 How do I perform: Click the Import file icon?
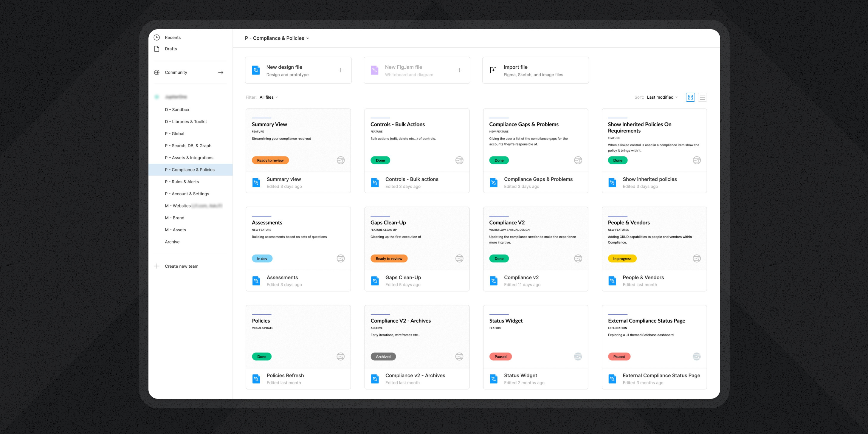coord(493,70)
